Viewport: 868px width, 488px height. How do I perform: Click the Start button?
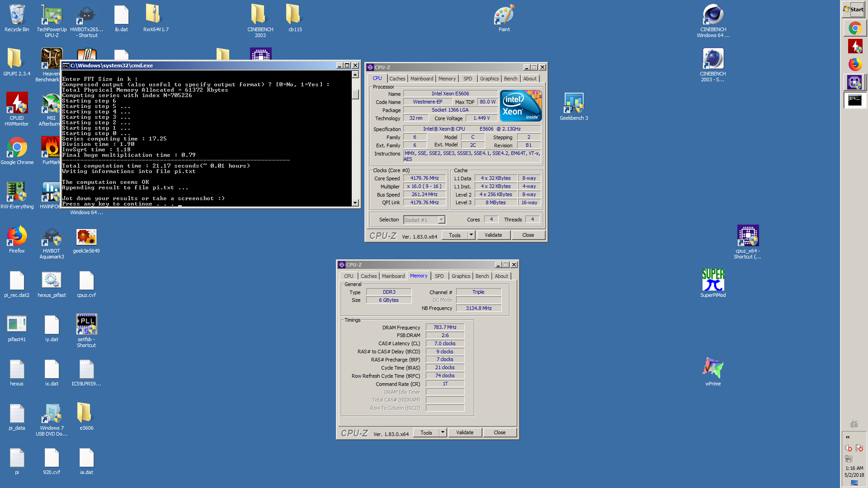point(854,9)
